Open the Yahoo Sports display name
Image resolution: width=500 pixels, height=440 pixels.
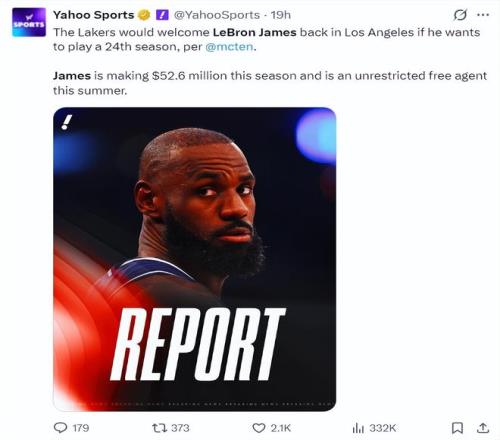pos(94,15)
